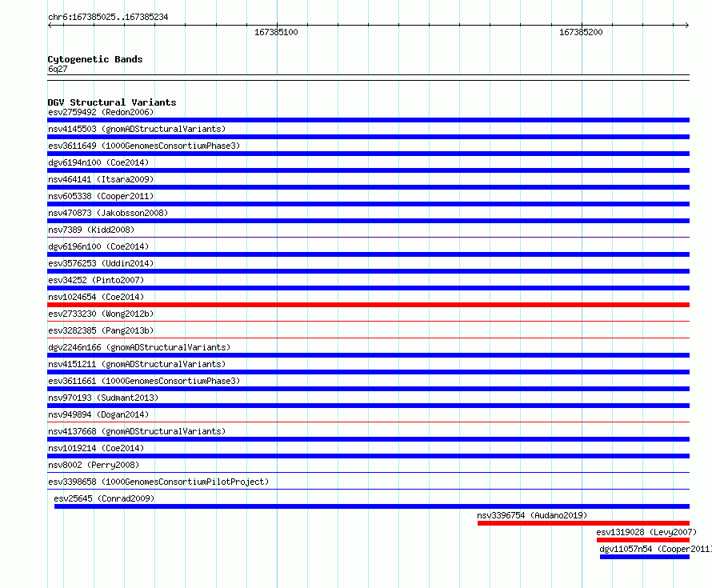712x588 pixels.
Task: Open esv1319028 (Levy2007) label
Action: tap(646, 532)
